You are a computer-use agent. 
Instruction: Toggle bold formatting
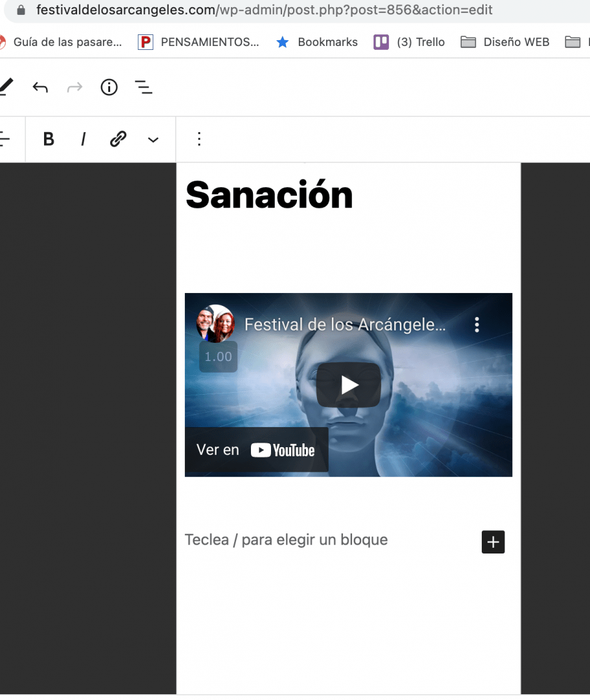click(49, 139)
